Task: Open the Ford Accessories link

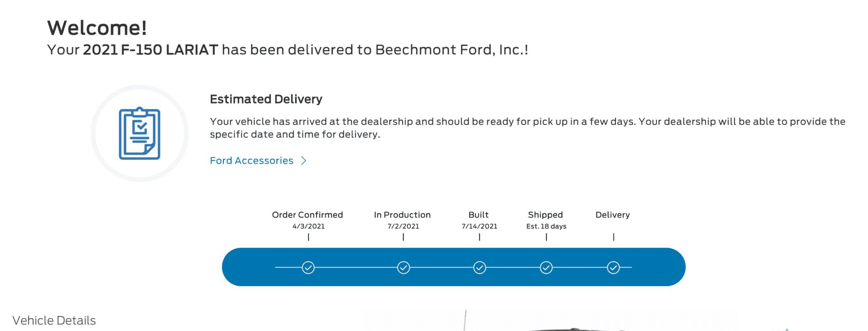Action: coord(251,160)
